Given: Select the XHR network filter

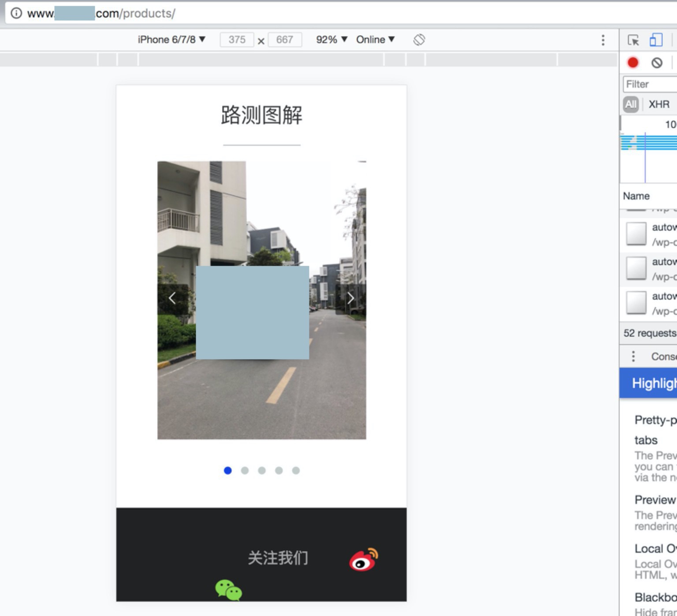Looking at the screenshot, I should (659, 104).
